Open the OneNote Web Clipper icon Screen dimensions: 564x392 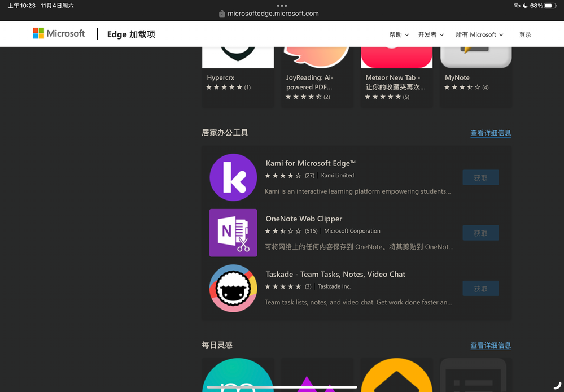pos(233,233)
